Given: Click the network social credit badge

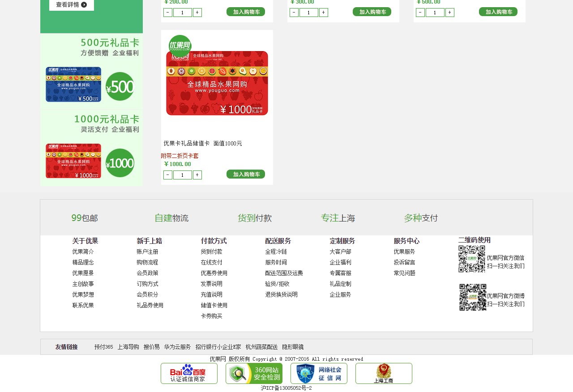Looking at the screenshot, I should [319, 373].
